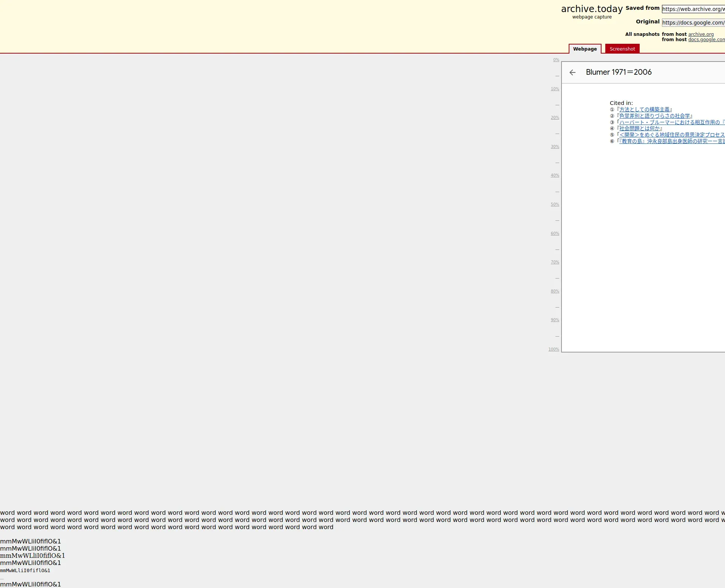Jump to 100% page position marker
This screenshot has width=725, height=588.
pos(554,349)
